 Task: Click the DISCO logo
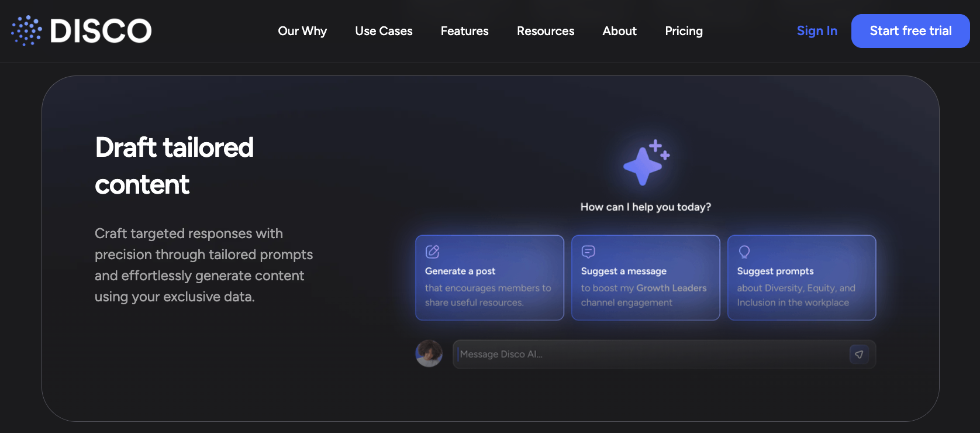[x=81, y=30]
